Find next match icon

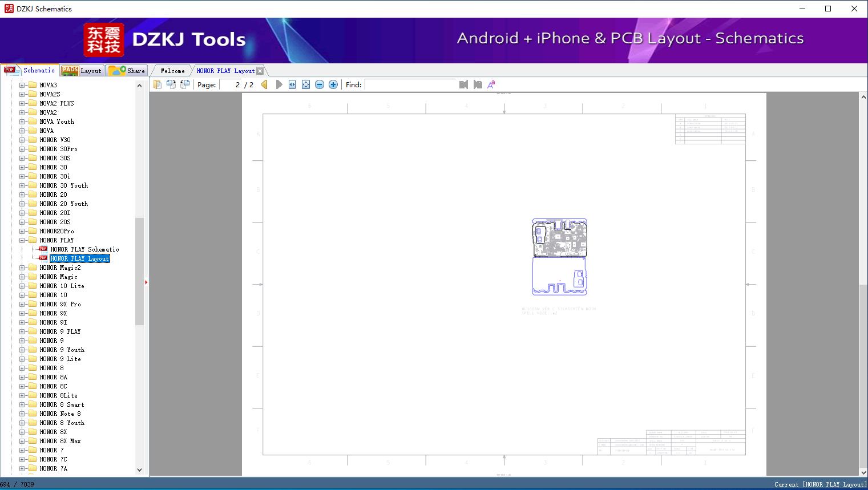(x=478, y=84)
